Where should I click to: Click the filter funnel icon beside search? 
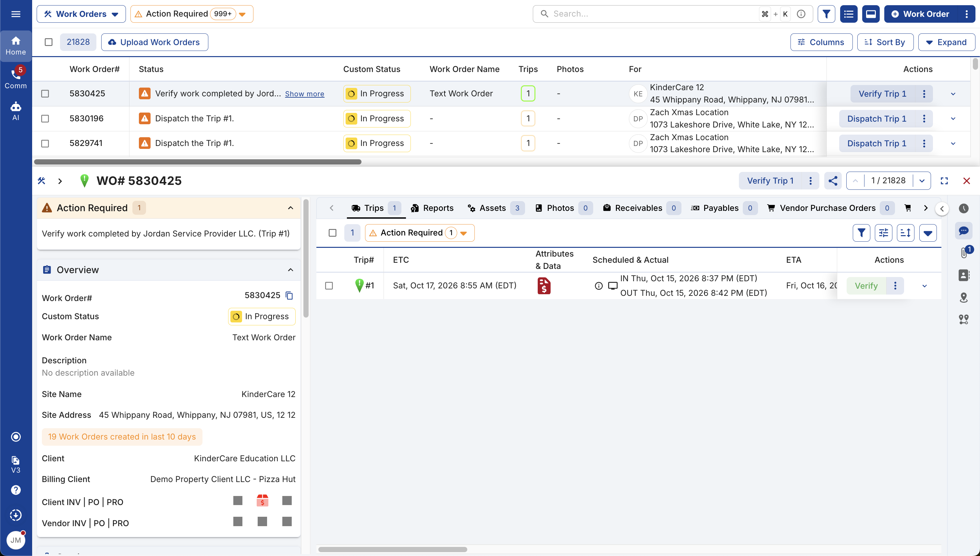pyautogui.click(x=826, y=14)
